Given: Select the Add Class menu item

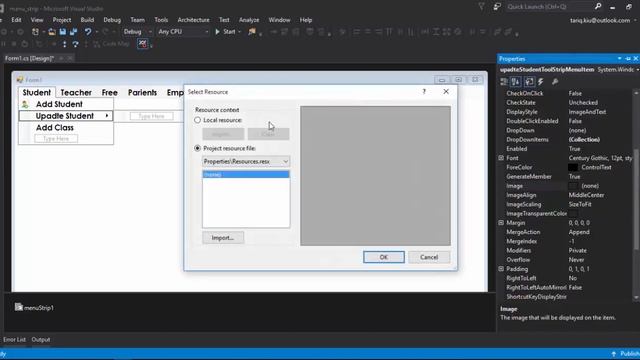Looking at the screenshot, I should (x=55, y=128).
